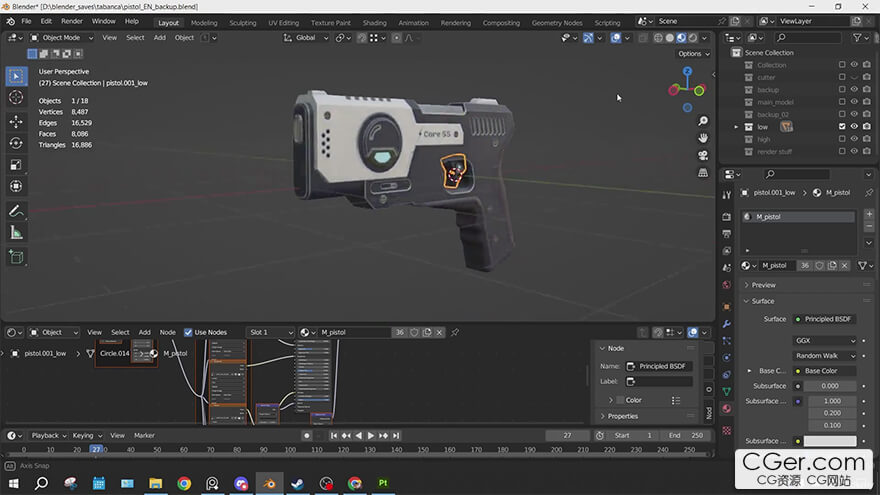The width and height of the screenshot is (880, 495).
Task: Click the Add Cube tool icon
Action: point(16,257)
